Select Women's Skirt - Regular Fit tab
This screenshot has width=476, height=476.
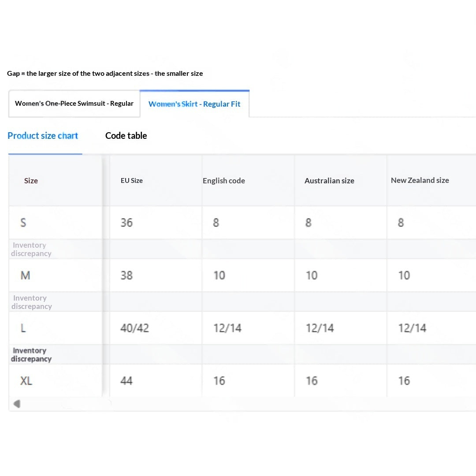[x=194, y=104]
